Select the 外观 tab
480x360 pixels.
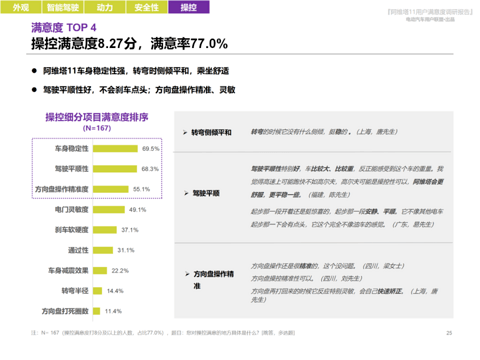[x=21, y=7]
